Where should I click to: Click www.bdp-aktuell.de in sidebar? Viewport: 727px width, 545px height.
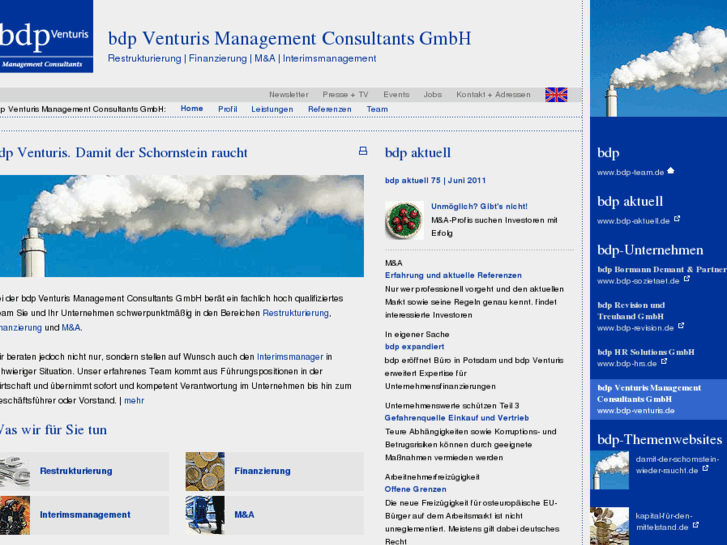(633, 221)
